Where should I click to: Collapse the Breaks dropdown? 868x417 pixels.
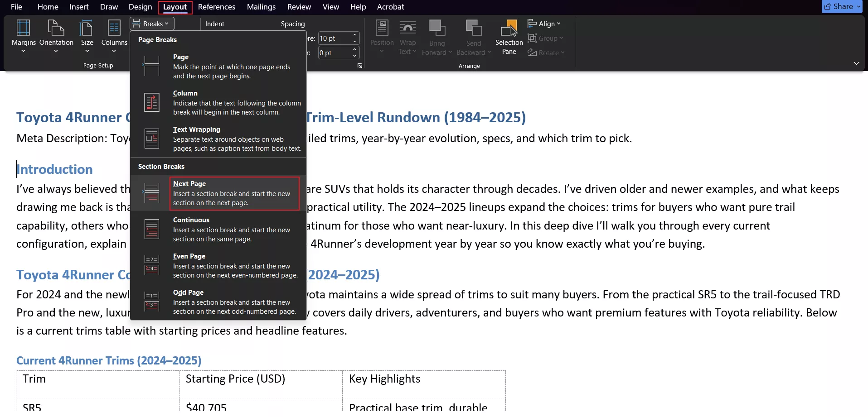click(x=152, y=24)
